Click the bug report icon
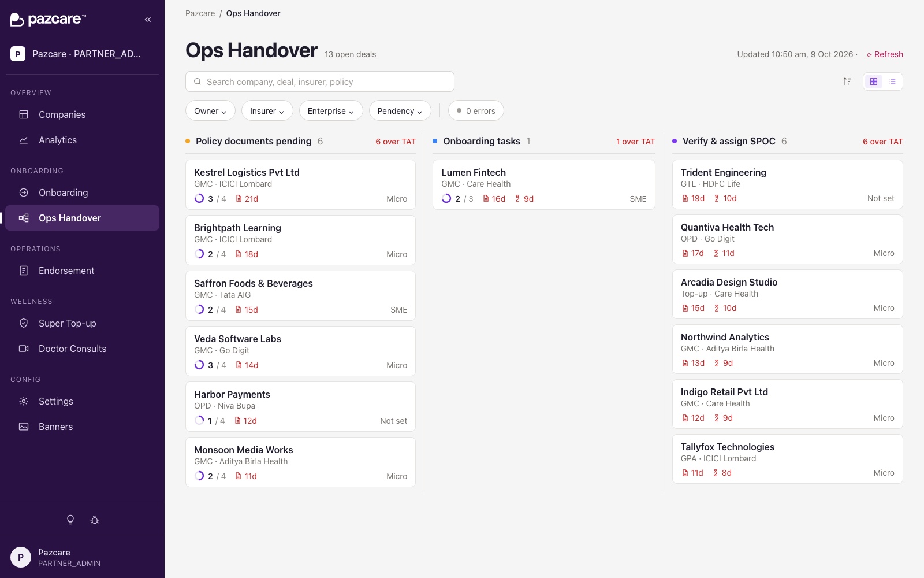The image size is (924, 578). [x=95, y=520]
